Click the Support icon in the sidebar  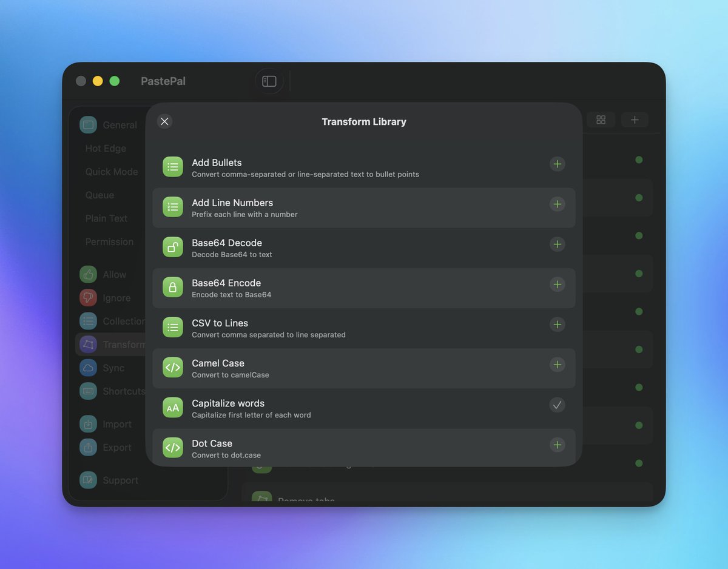tap(88, 480)
